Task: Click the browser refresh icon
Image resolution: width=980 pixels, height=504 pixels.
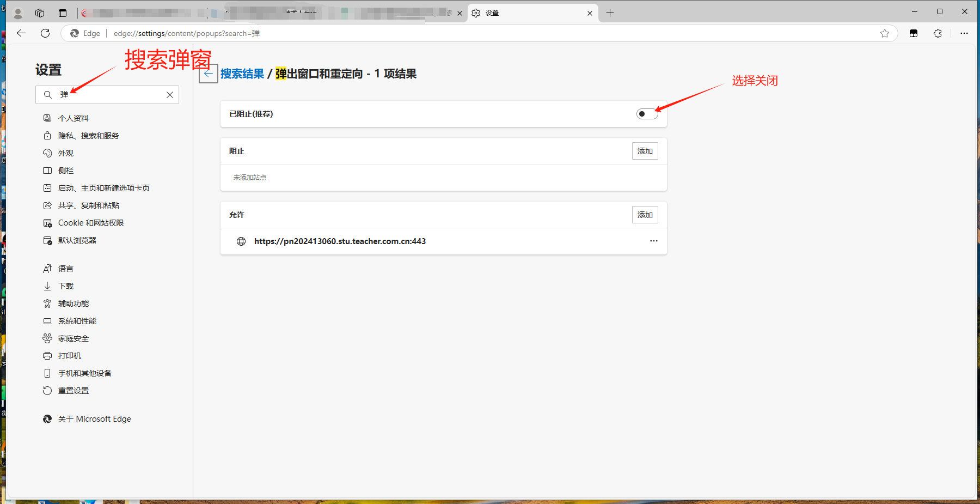Action: pyautogui.click(x=45, y=33)
